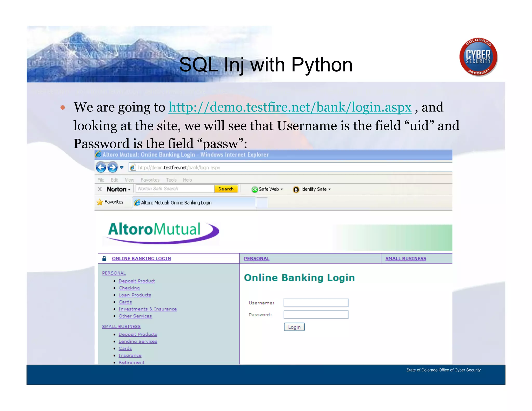Image resolution: width=532 pixels, height=411 pixels.
Task: Open the ONLINE BANKING LOGIN link
Action: tap(141, 258)
